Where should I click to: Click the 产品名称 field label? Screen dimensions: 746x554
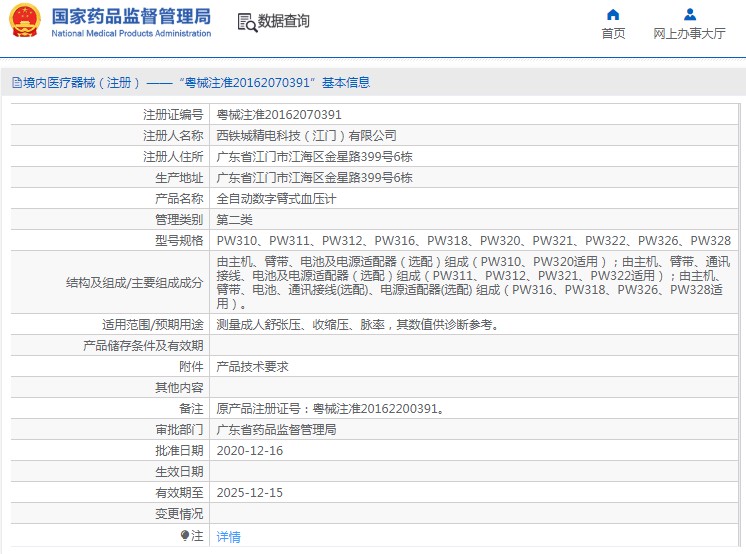click(179, 198)
